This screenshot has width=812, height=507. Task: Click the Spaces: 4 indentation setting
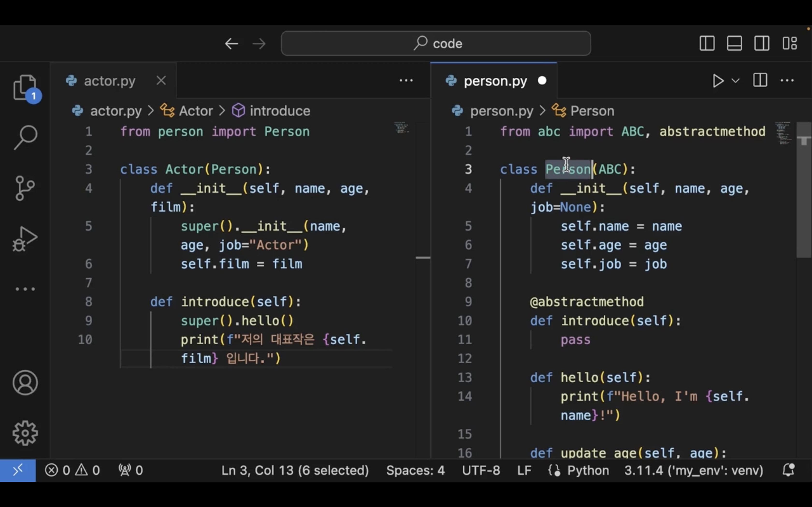(x=415, y=470)
